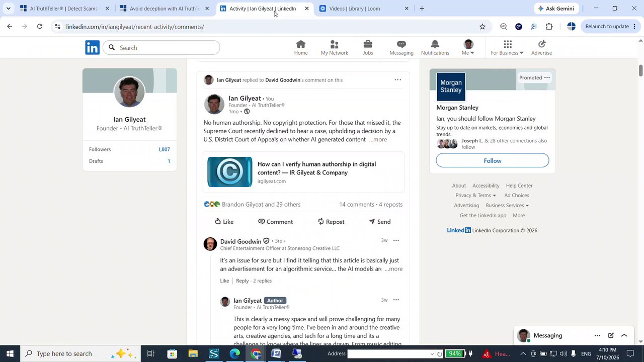Open the Help Center link
Screen dimensions: 644x362
point(519,186)
